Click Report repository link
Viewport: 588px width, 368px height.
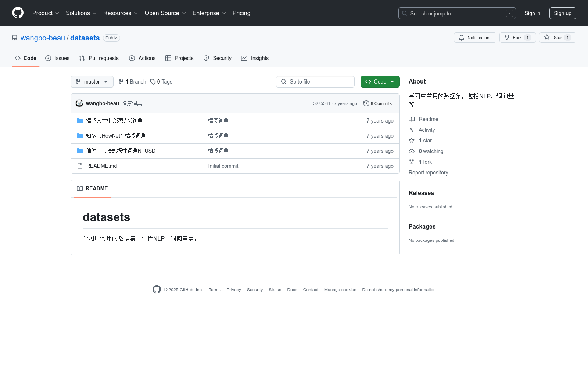click(x=428, y=173)
